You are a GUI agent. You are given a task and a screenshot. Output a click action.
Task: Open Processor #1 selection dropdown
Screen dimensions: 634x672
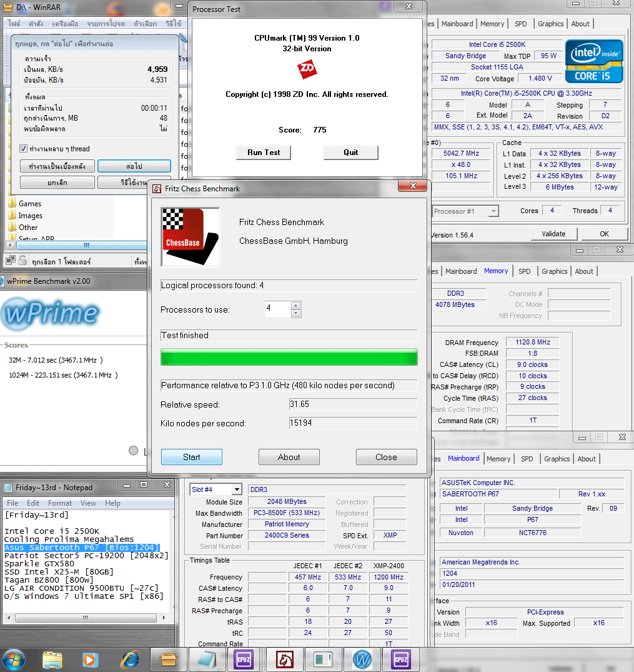(494, 211)
